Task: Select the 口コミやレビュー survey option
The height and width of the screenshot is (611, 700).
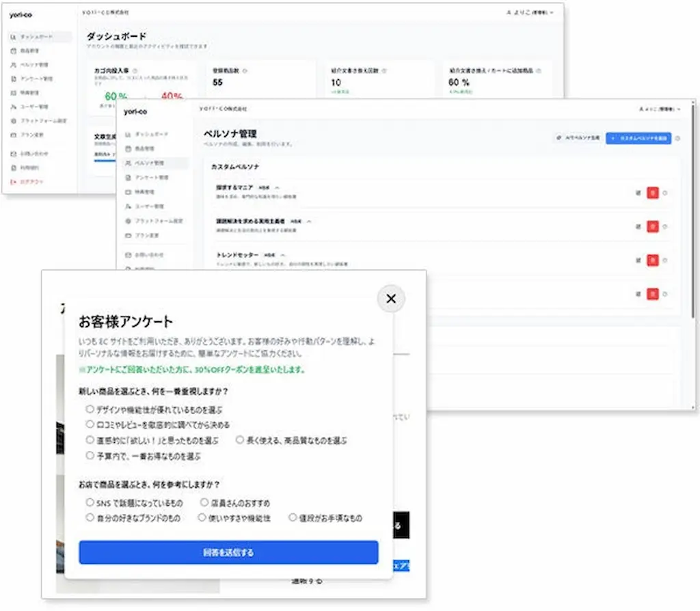Action: (90, 424)
